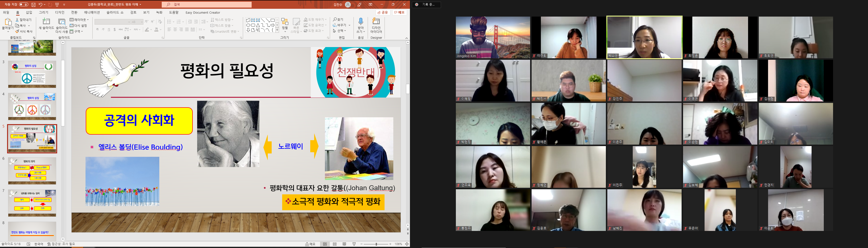Click 접근성: 조사 필요 status item

point(61,244)
